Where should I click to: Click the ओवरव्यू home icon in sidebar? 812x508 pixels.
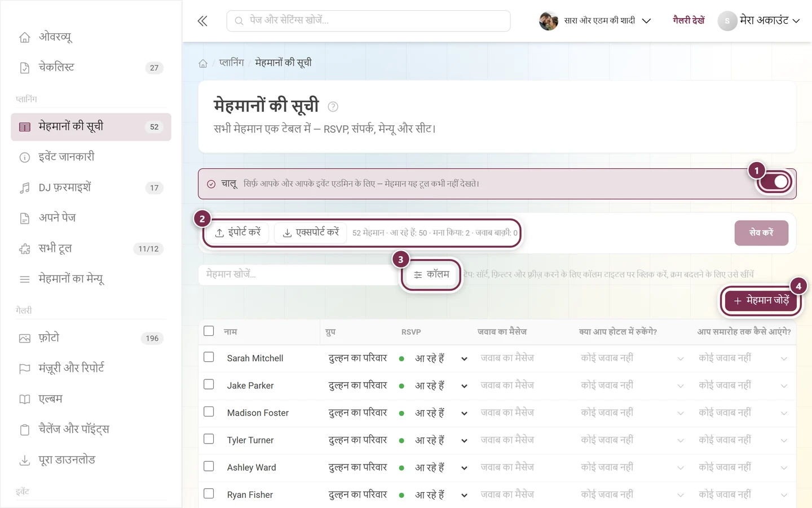coord(25,37)
